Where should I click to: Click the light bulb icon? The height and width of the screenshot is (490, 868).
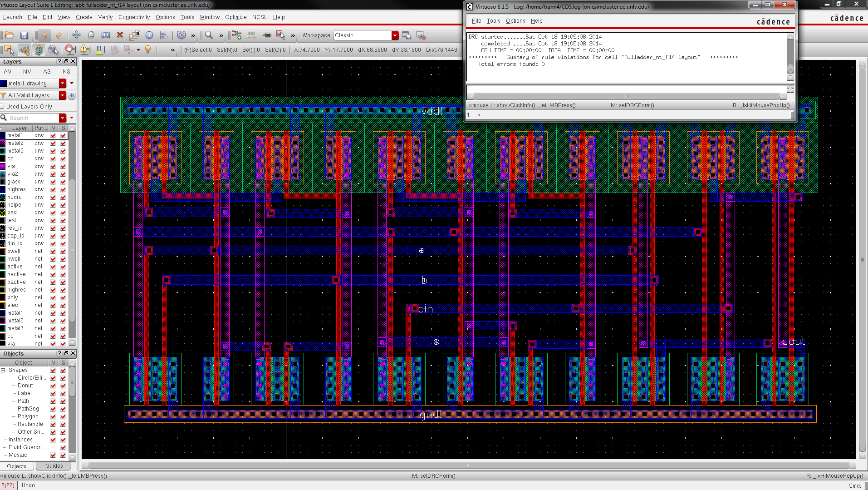click(x=148, y=49)
